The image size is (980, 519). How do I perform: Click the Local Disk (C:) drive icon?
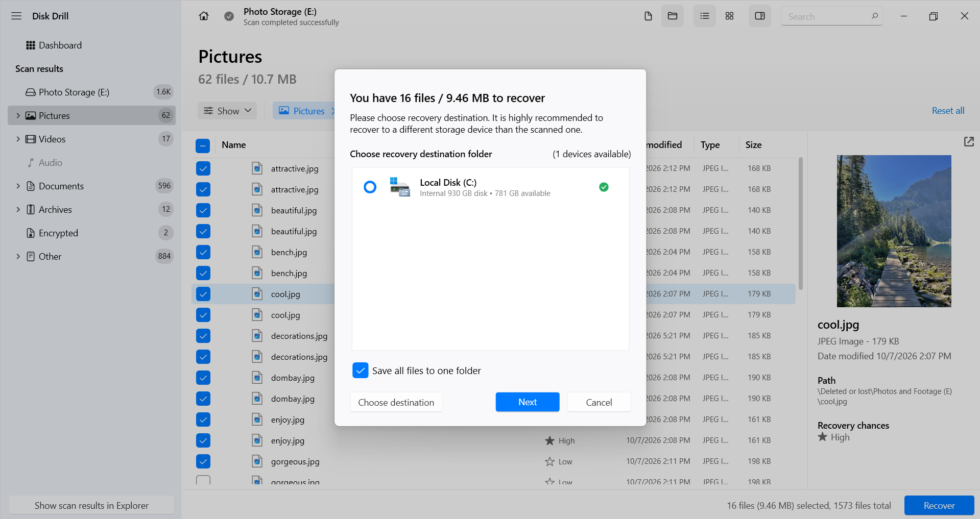(x=400, y=187)
